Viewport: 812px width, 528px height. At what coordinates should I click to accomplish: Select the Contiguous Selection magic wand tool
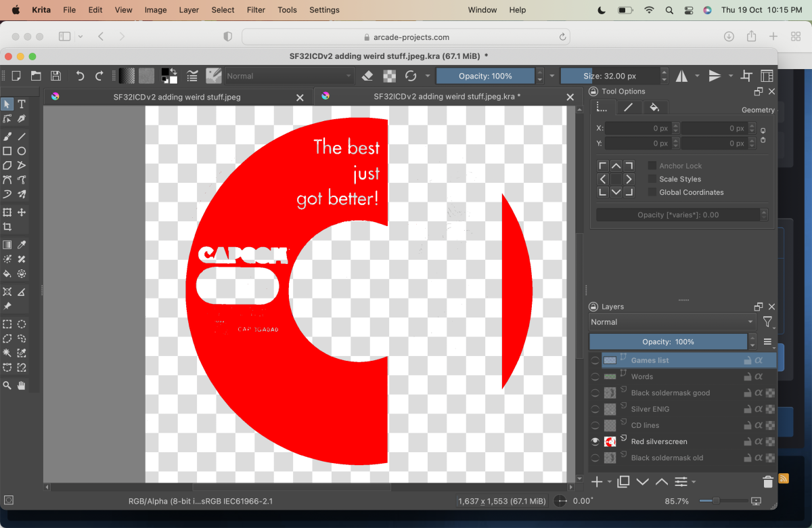pyautogui.click(x=7, y=353)
